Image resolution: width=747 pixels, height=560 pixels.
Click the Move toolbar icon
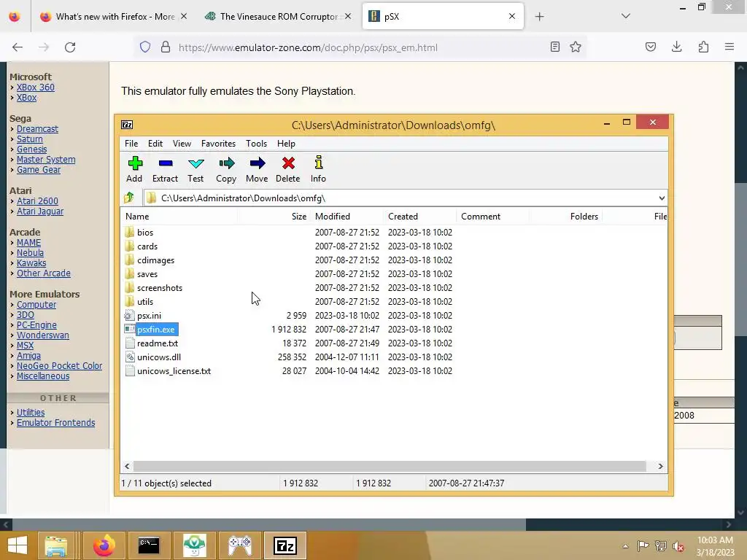click(257, 169)
